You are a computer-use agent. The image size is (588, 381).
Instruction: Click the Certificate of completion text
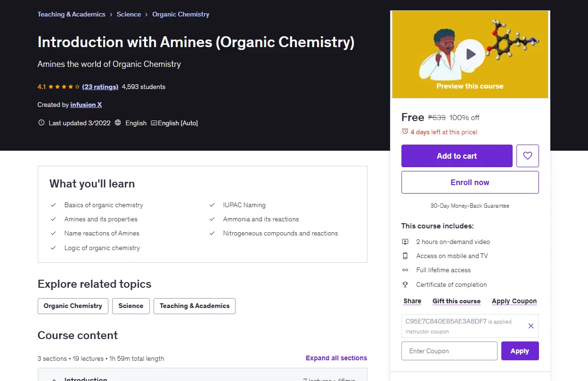coord(451,284)
